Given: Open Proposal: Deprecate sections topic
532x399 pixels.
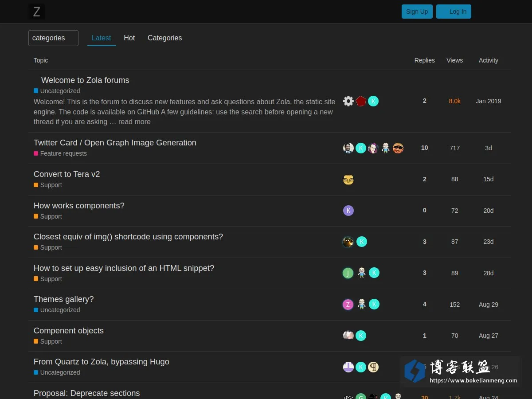Looking at the screenshot, I should pos(87,393).
